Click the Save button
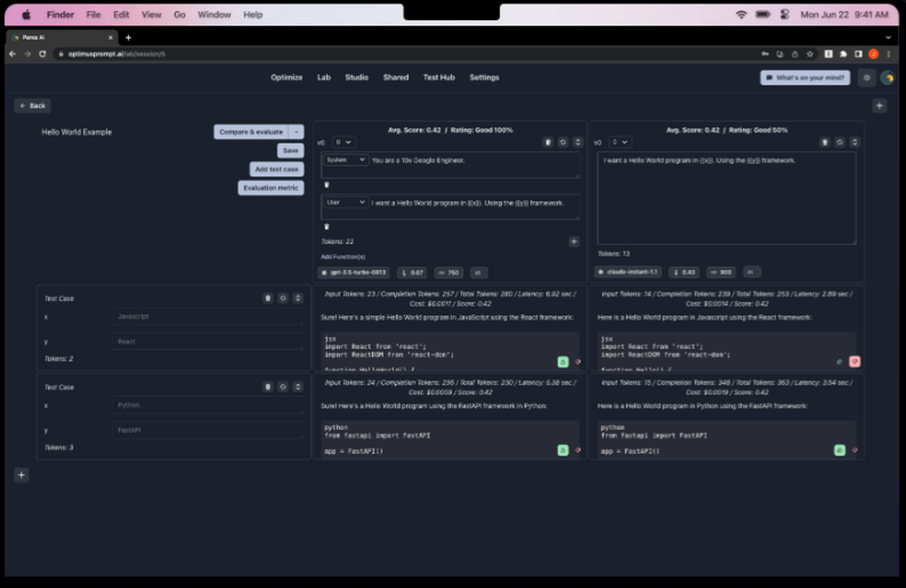Viewport: 906px width, 588px height. [291, 150]
